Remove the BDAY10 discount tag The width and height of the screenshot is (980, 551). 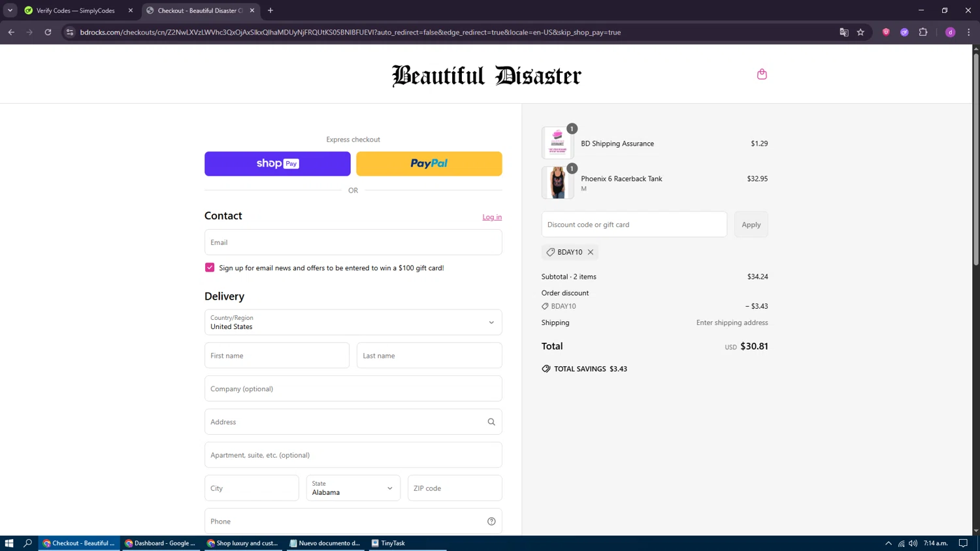click(x=591, y=252)
